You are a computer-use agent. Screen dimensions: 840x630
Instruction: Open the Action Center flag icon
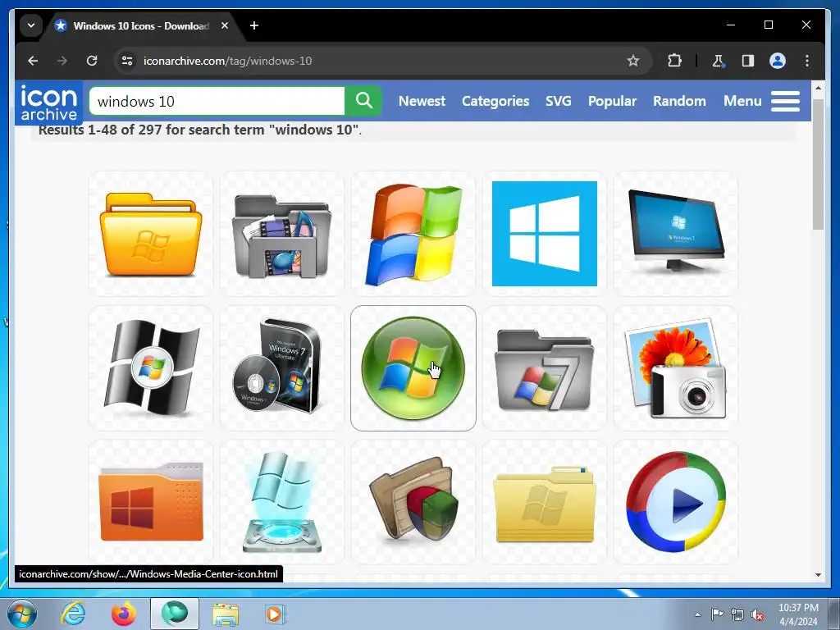(x=717, y=614)
